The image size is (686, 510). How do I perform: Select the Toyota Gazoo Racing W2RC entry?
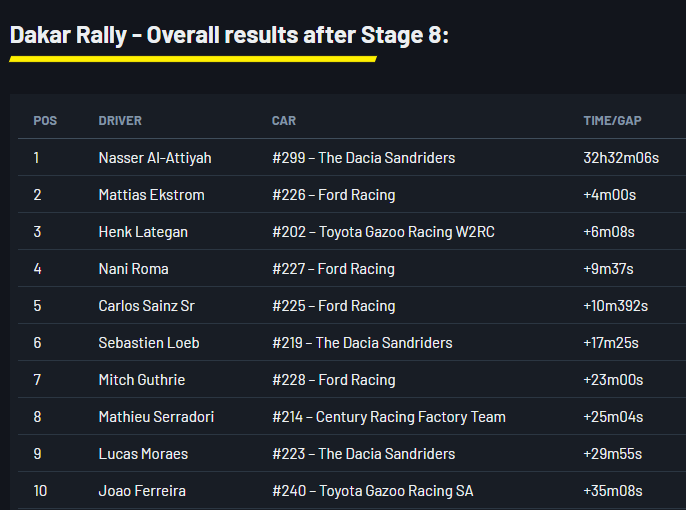[383, 232]
